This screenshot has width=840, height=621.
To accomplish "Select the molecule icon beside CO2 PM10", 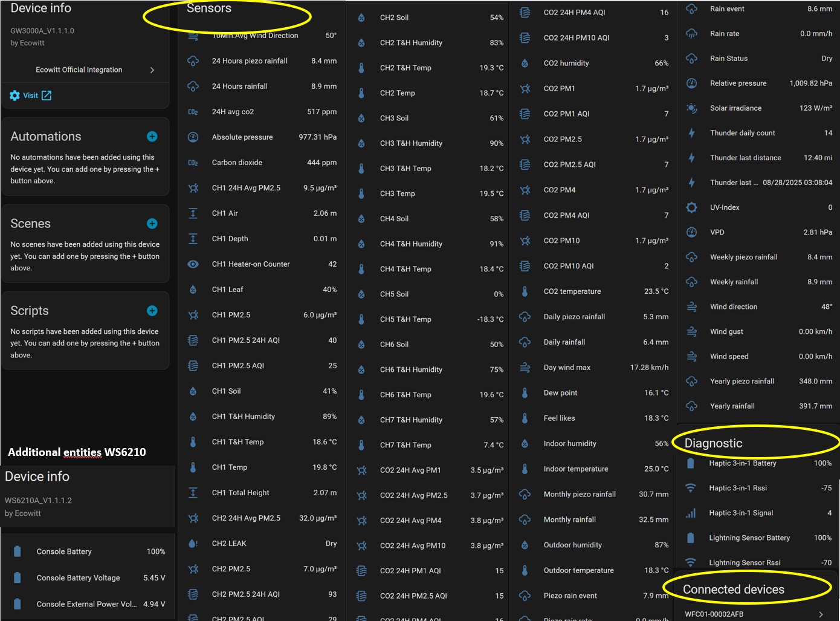I will [x=525, y=241].
